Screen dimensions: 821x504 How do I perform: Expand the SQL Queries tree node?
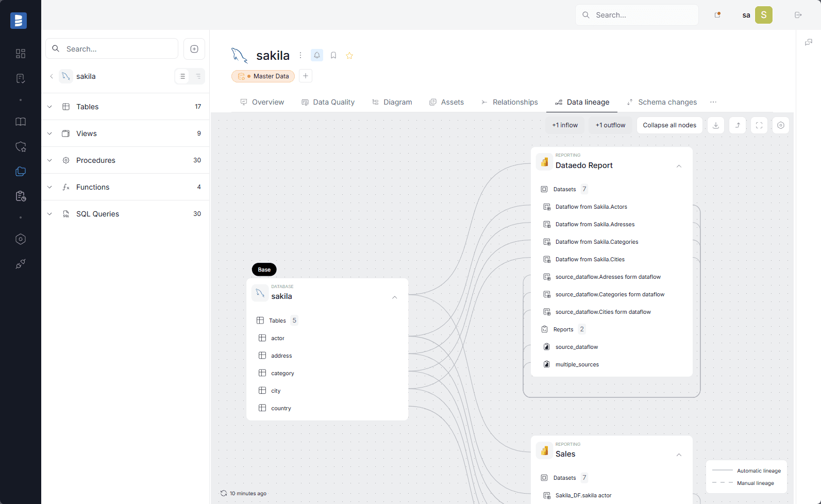point(49,214)
